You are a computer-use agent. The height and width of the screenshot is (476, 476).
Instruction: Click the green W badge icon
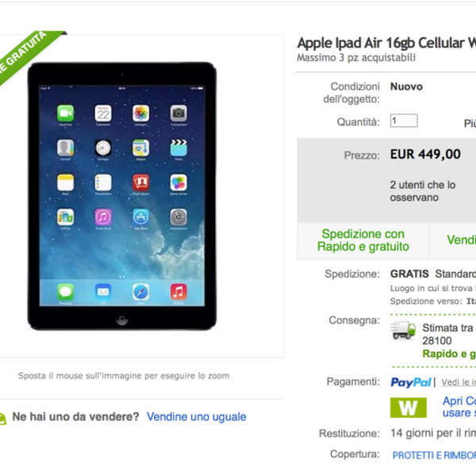tap(409, 408)
